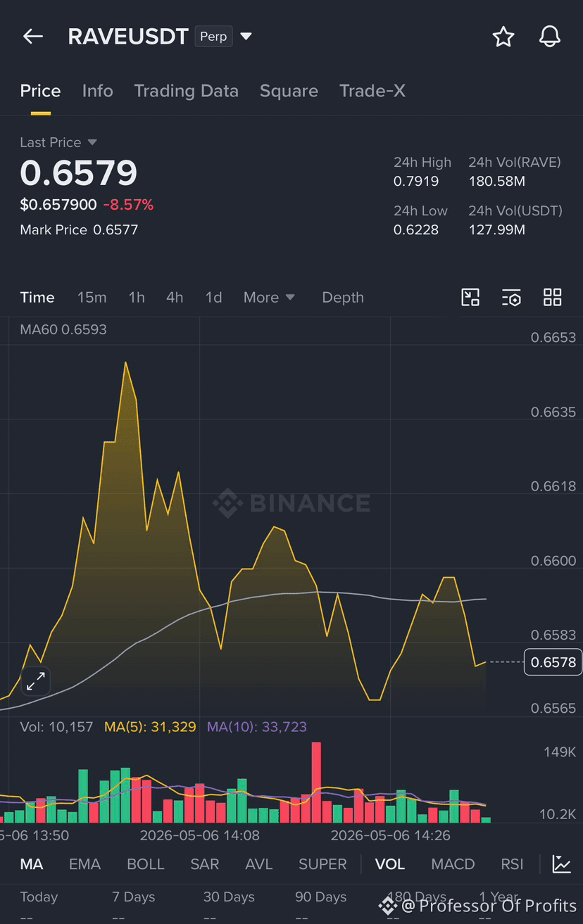The height and width of the screenshot is (924, 583).
Task: Tap the Perp contract badge
Action: point(213,37)
